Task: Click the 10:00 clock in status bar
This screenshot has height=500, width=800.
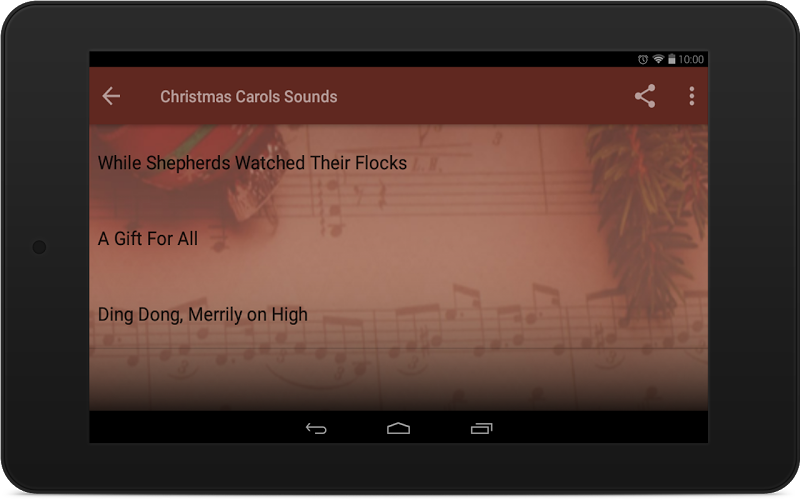Action: coord(691,59)
